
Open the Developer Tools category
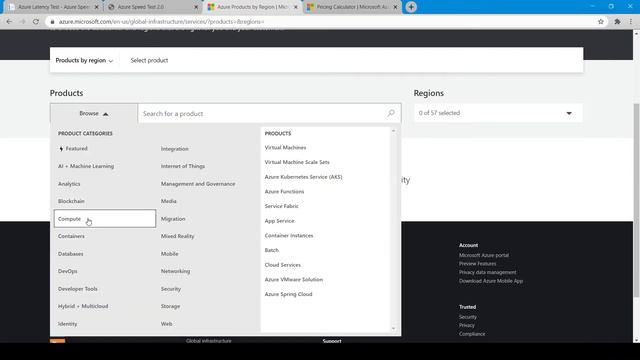click(x=78, y=289)
